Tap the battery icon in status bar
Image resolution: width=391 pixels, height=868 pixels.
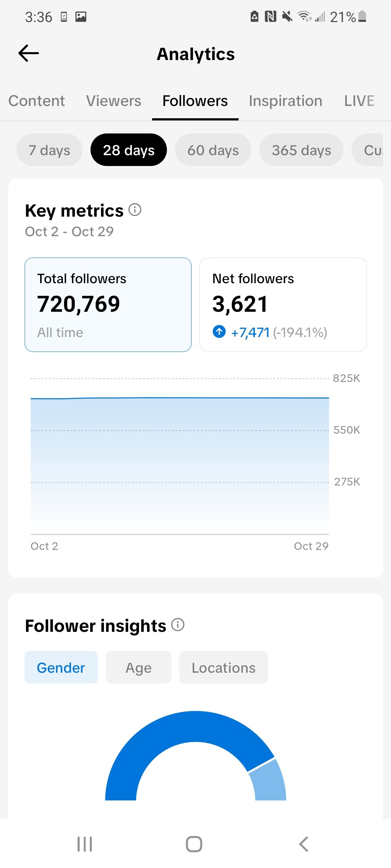pos(362,17)
